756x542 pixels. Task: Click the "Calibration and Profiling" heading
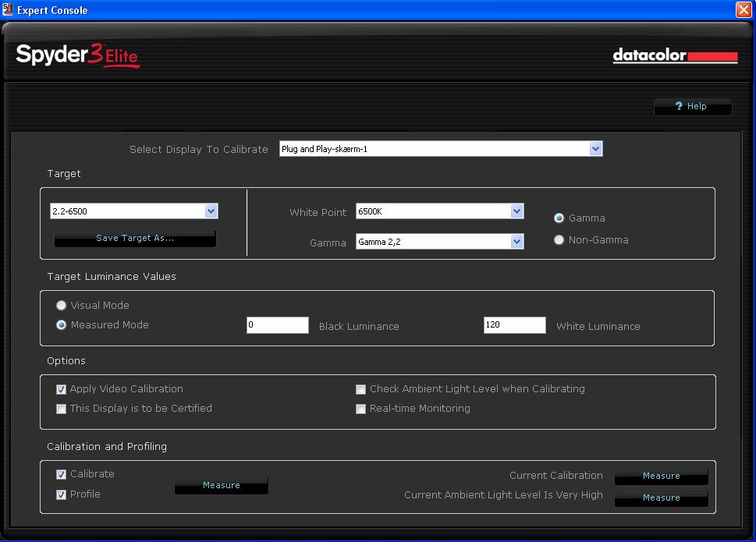[107, 447]
